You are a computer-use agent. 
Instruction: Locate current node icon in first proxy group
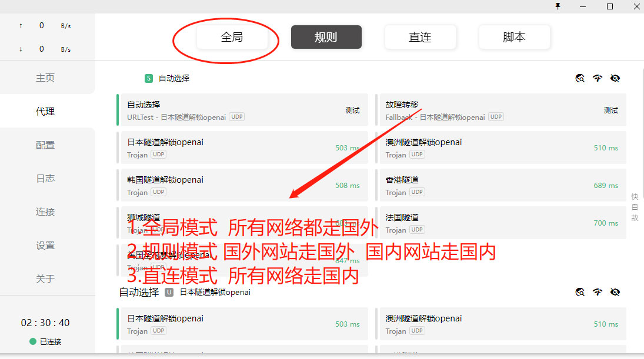coord(580,78)
